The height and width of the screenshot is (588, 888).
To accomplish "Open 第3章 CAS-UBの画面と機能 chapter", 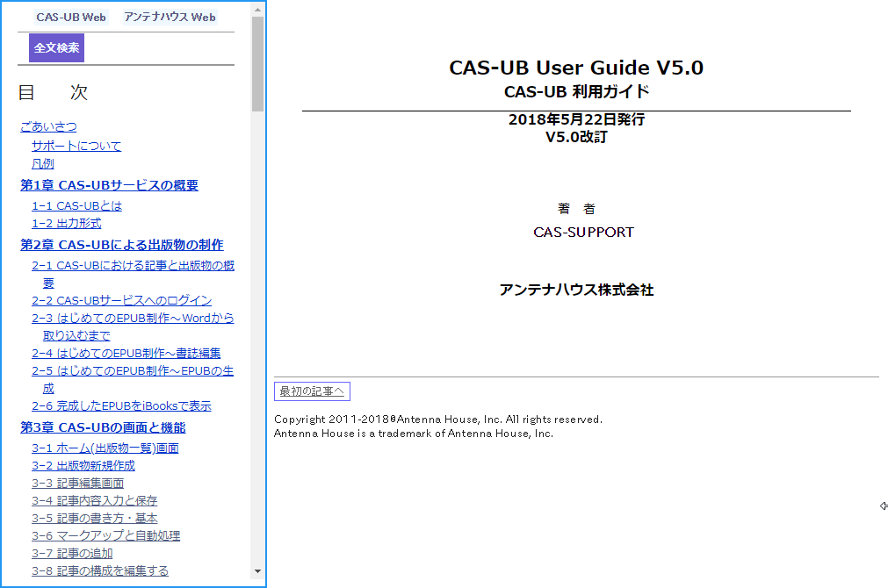I will coord(103,428).
